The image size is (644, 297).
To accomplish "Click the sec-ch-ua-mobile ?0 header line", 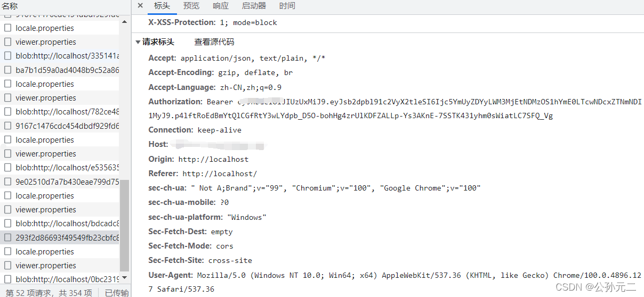I will [x=188, y=202].
